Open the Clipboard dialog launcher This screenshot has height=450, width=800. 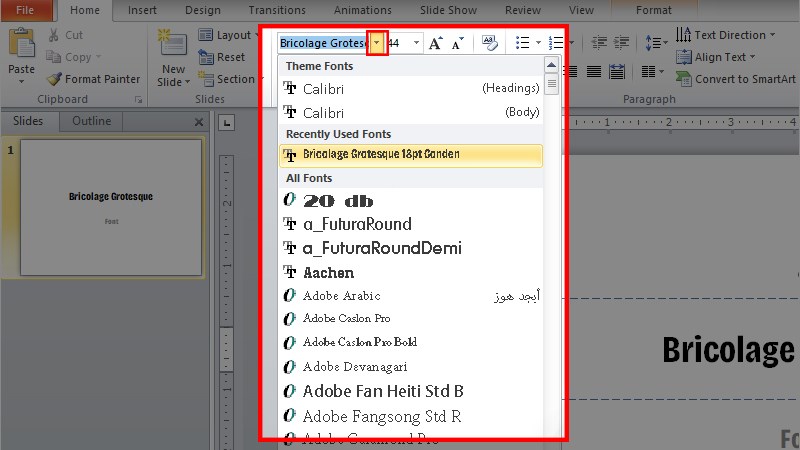coord(138,100)
